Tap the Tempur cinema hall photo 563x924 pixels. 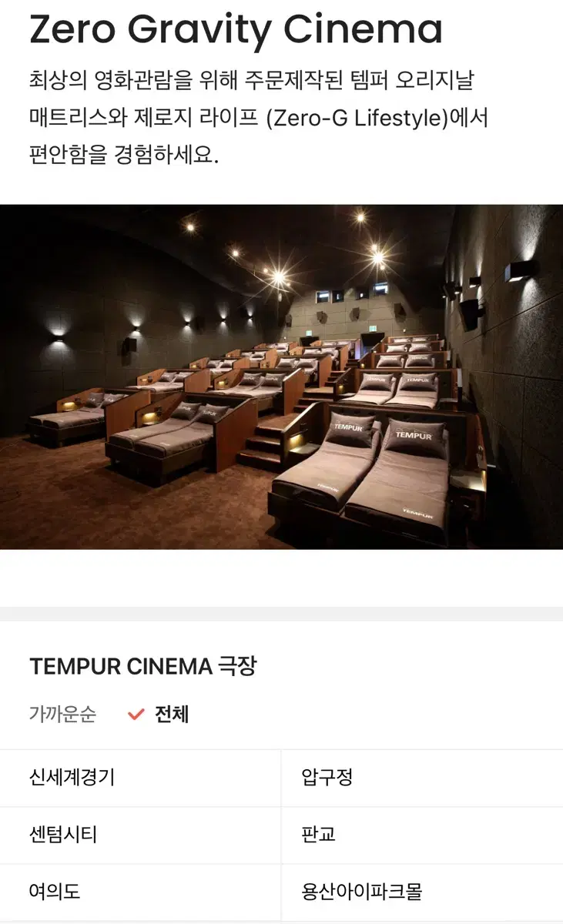tap(281, 377)
